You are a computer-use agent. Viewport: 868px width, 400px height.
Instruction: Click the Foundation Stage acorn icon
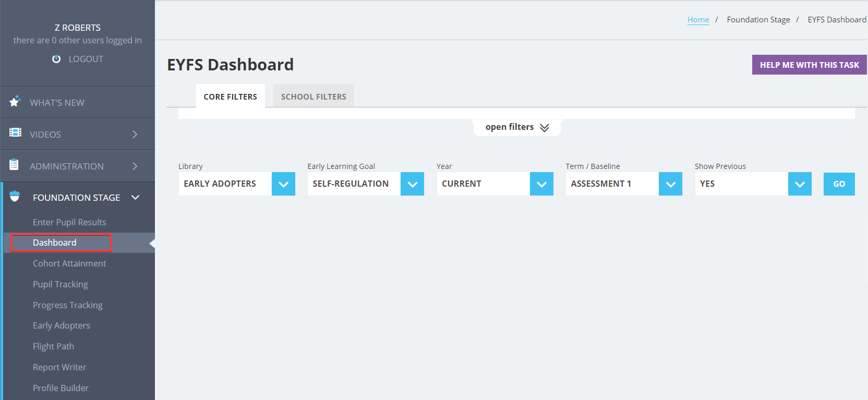[15, 196]
